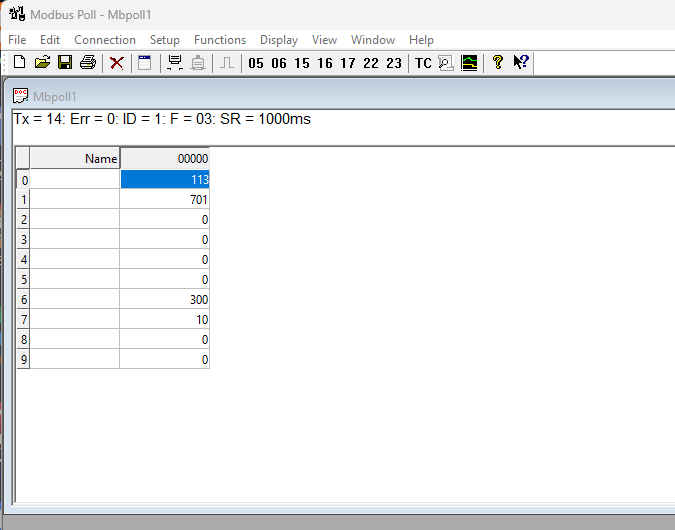Open the Window menu
Image resolution: width=675 pixels, height=530 pixels.
(x=373, y=40)
